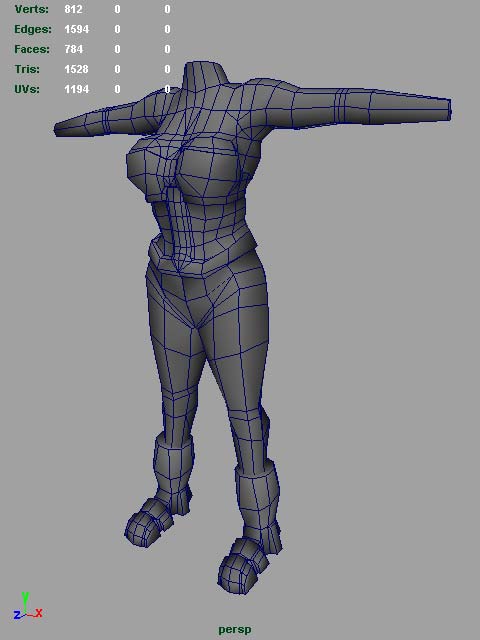Screen dimensions: 480x640
Task: Click the persp camera label
Action: [x=235, y=629]
